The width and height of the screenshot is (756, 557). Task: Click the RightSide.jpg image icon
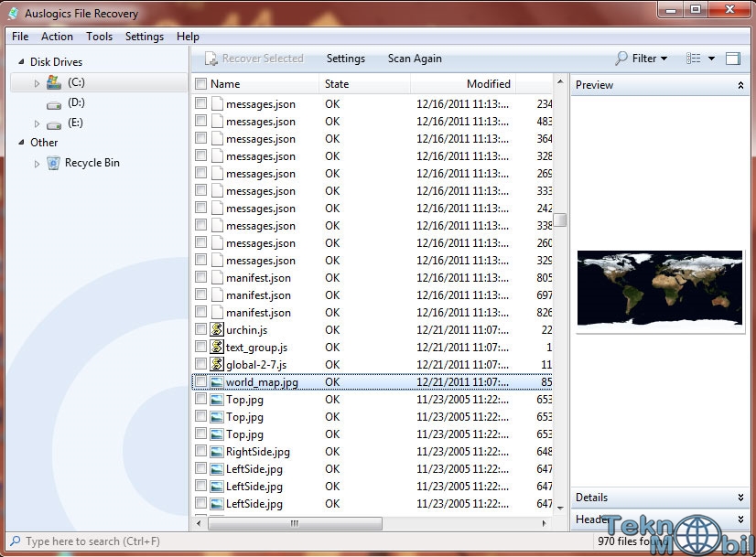pyautogui.click(x=217, y=452)
